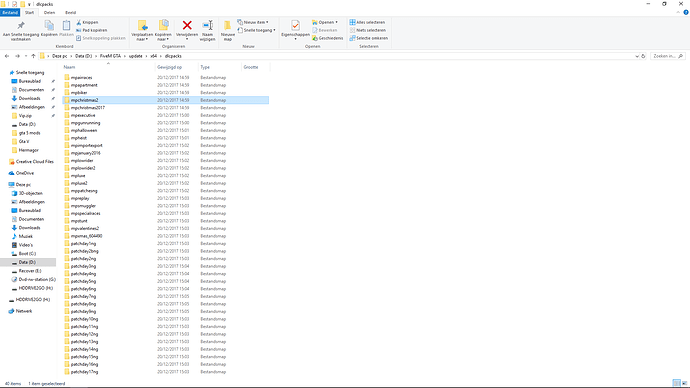Click Alles selecteren icon
This screenshot has height=388, width=690.
pos(352,22)
